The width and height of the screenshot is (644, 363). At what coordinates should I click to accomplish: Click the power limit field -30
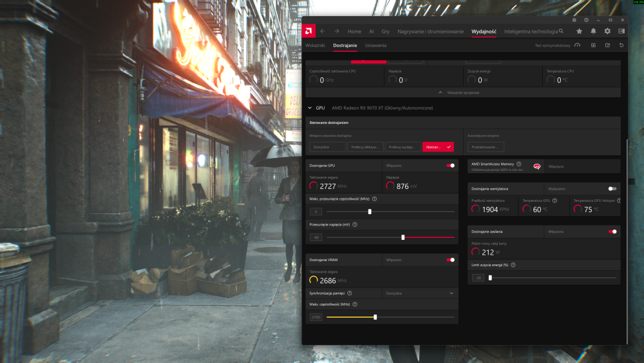(478, 278)
